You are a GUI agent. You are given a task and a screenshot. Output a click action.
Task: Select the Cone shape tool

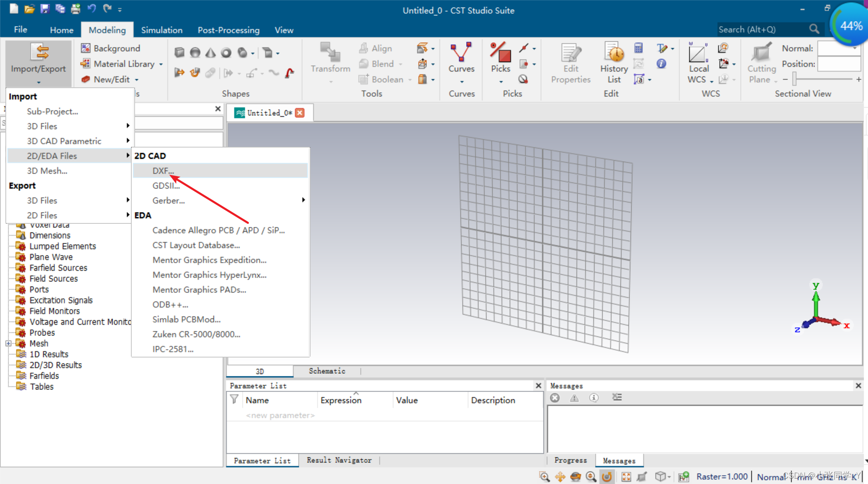click(x=210, y=53)
